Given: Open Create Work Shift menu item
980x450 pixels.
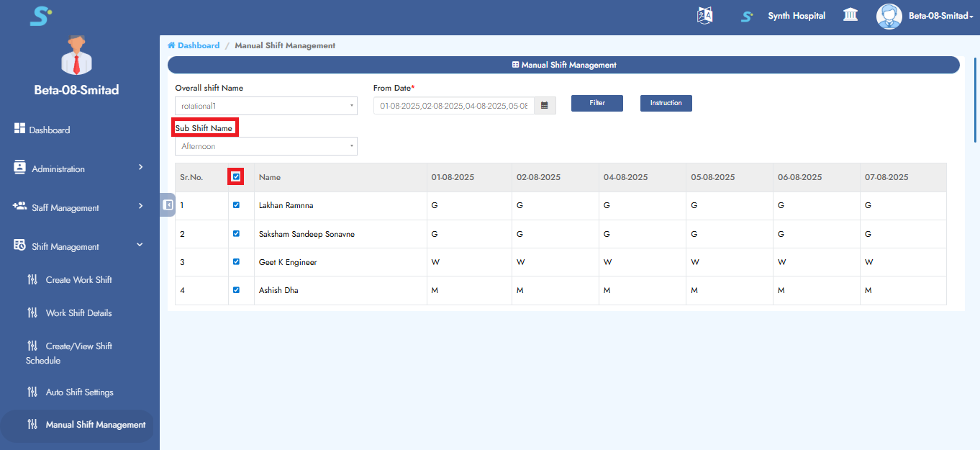Looking at the screenshot, I should [x=78, y=280].
